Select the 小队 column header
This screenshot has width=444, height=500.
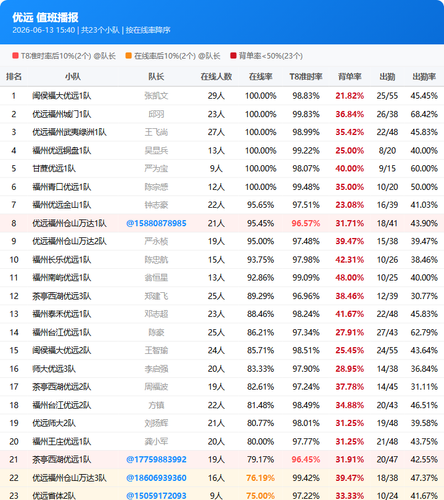(73, 77)
